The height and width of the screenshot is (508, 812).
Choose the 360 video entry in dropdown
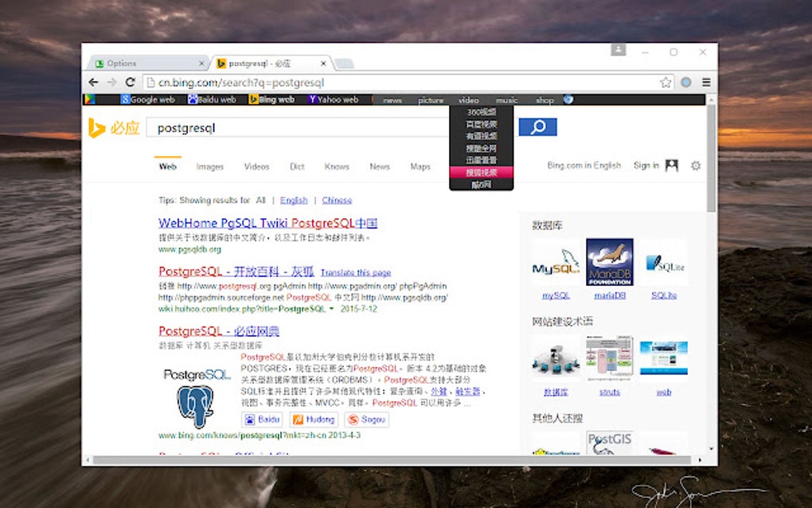click(482, 111)
